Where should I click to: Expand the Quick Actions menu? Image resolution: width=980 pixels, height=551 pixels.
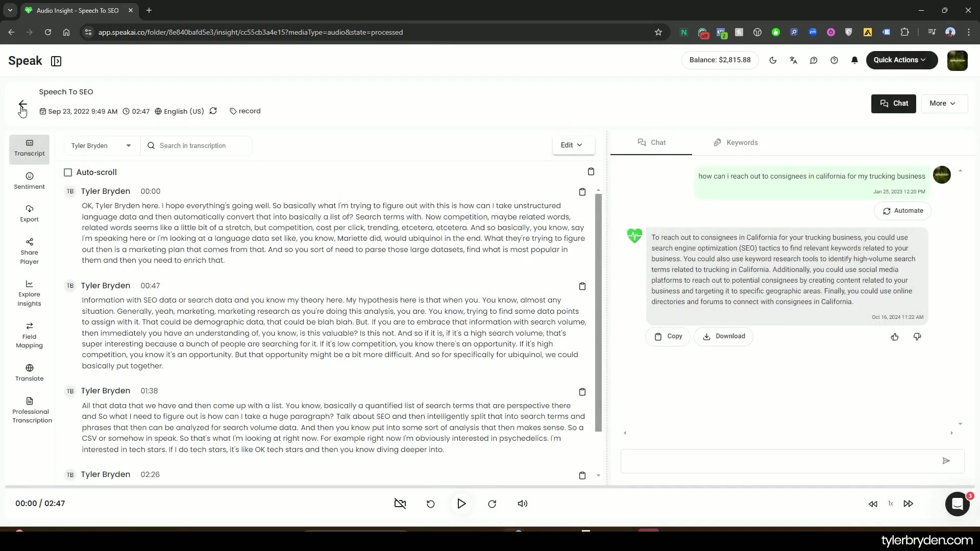[x=901, y=60]
